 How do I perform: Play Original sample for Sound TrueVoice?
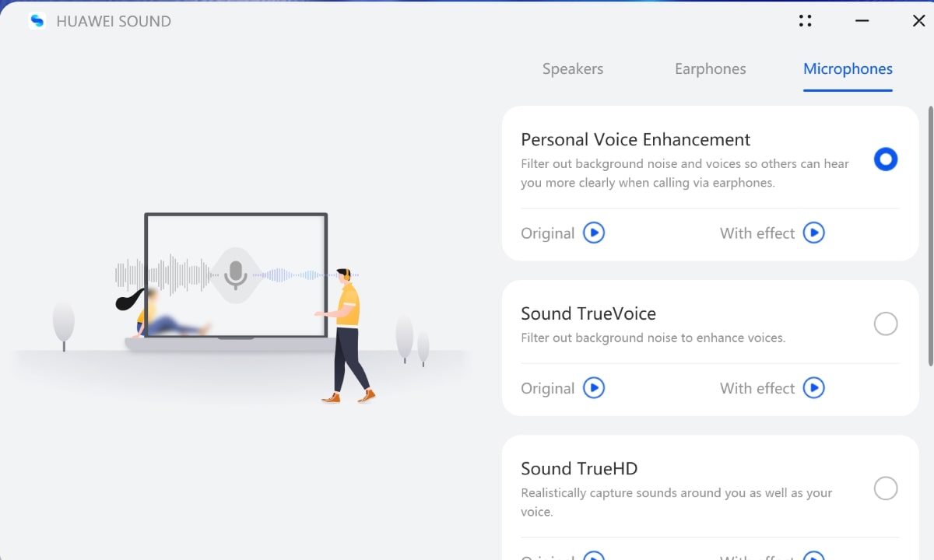tap(594, 387)
